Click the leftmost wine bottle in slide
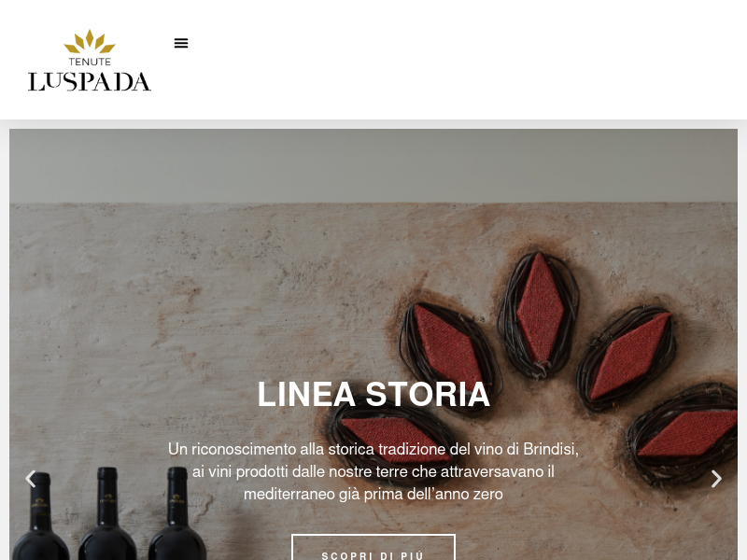747x560 pixels. tap(40, 517)
